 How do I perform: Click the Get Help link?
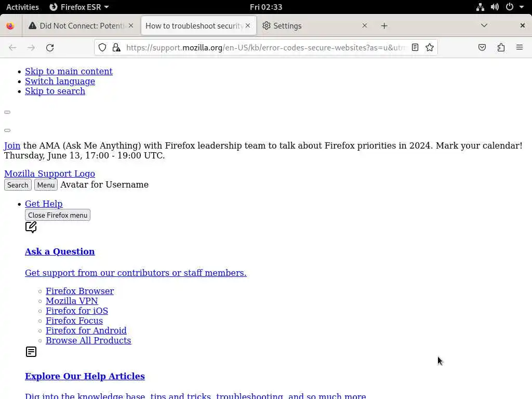(44, 204)
